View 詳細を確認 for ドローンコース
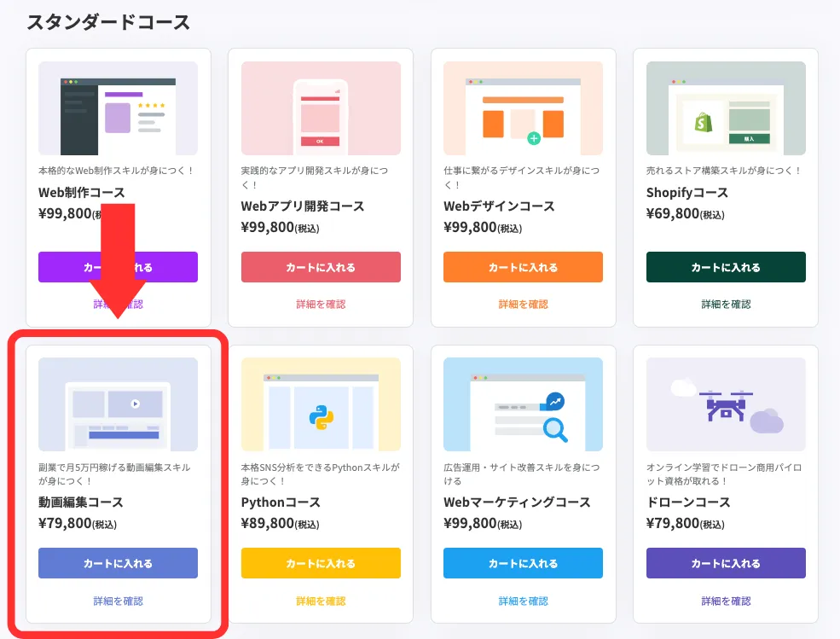This screenshot has height=639, width=840. [x=726, y=601]
